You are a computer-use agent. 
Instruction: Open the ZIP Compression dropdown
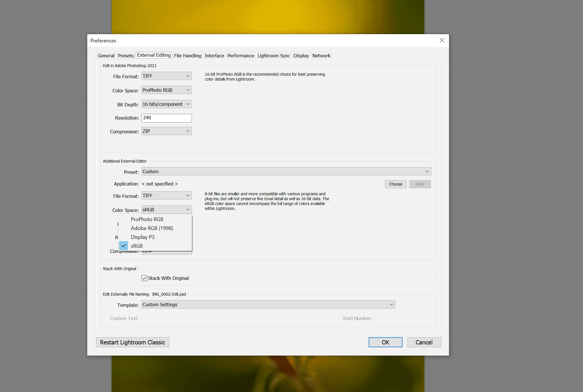coord(166,131)
